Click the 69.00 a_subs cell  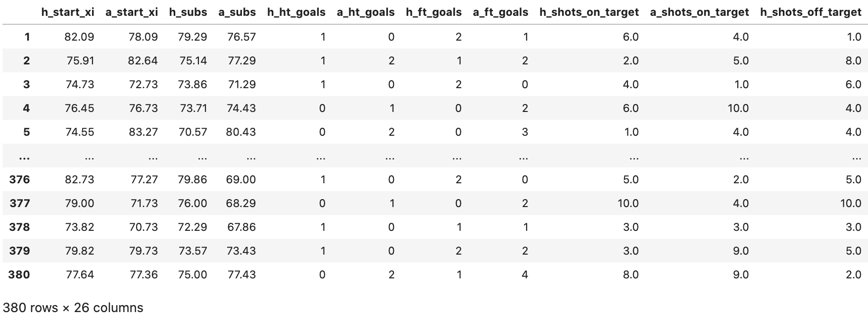point(241,179)
